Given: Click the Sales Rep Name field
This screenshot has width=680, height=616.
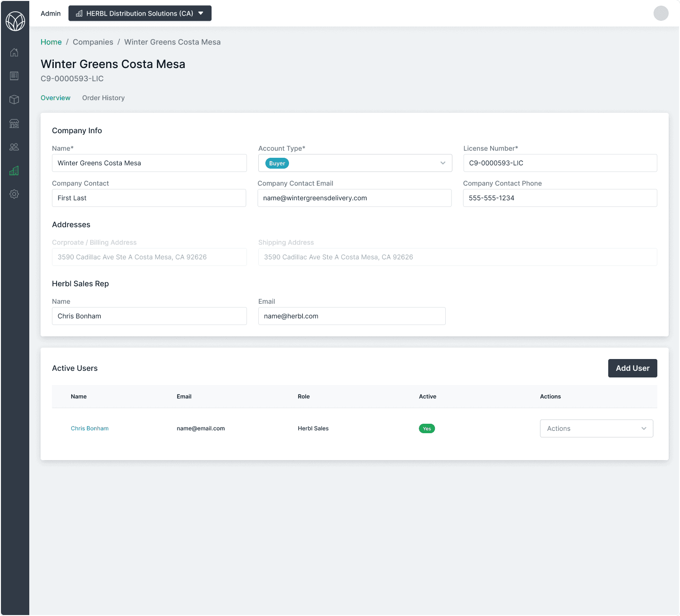Looking at the screenshot, I should 149,316.
